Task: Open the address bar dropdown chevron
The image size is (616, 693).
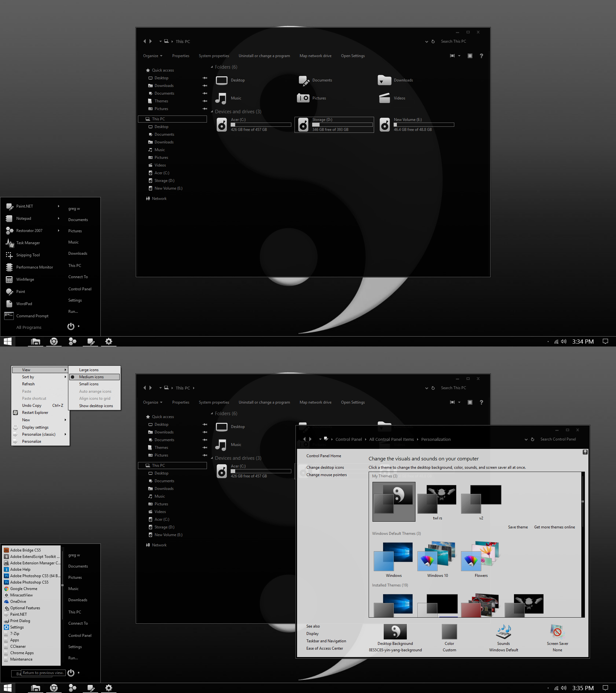Action: coord(426,41)
